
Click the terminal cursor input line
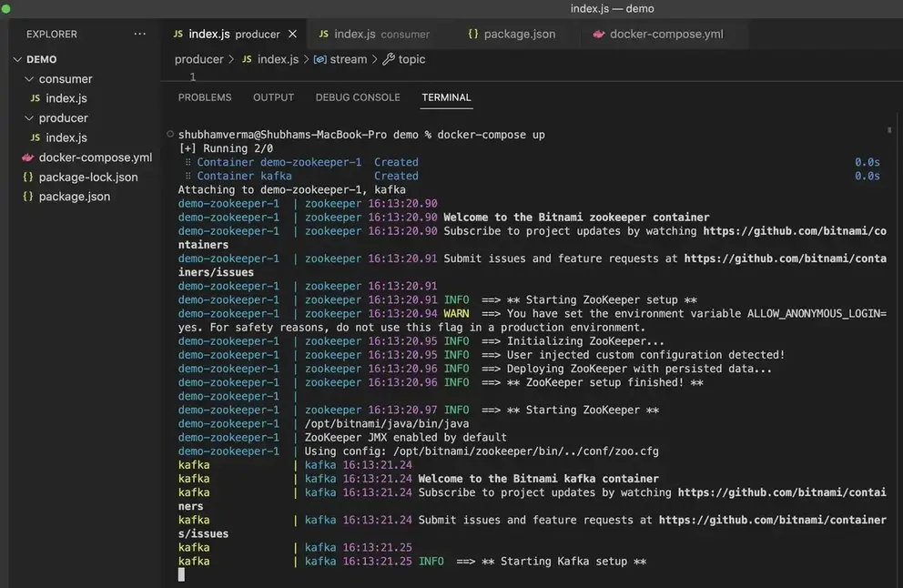(181, 574)
